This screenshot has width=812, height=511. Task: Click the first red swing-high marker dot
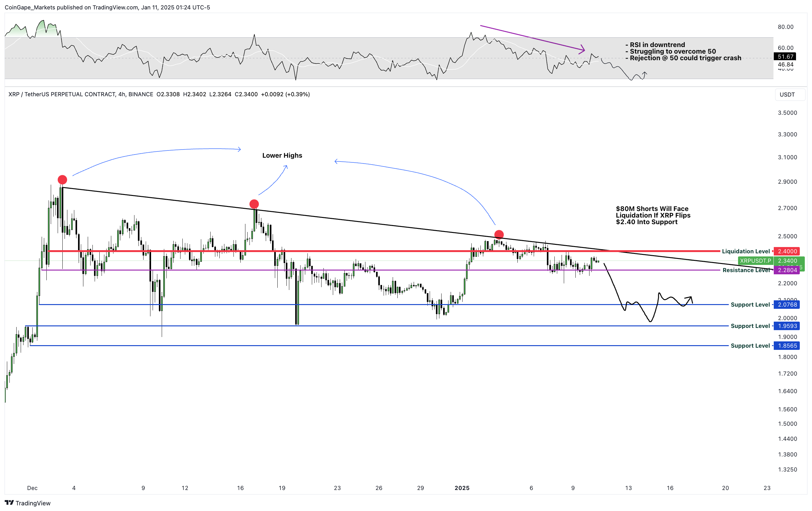(x=62, y=179)
